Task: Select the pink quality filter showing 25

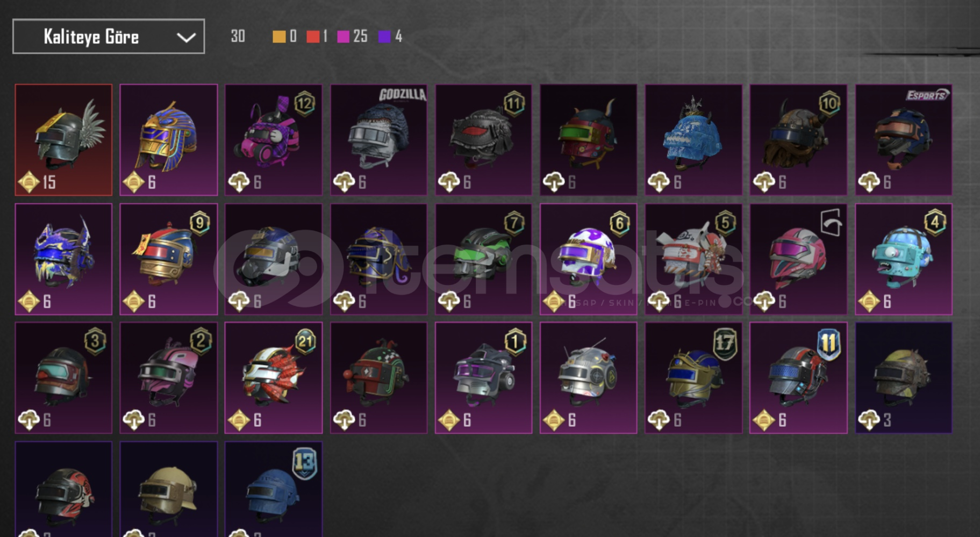Action: coord(352,37)
